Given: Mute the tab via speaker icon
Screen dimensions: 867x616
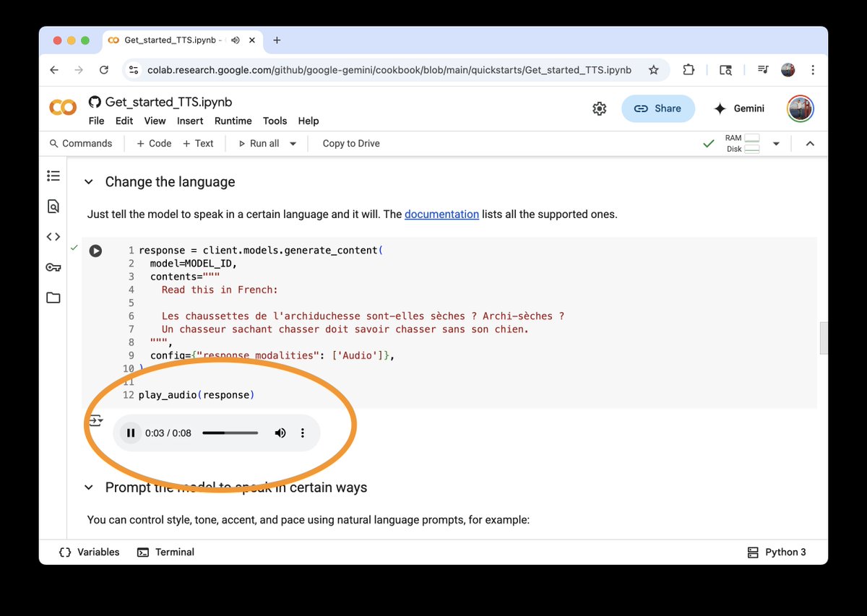Looking at the screenshot, I should tap(236, 40).
